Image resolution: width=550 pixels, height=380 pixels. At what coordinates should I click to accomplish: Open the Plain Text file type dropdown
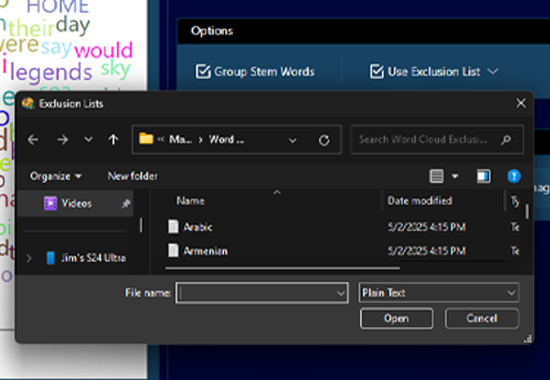pyautogui.click(x=438, y=293)
